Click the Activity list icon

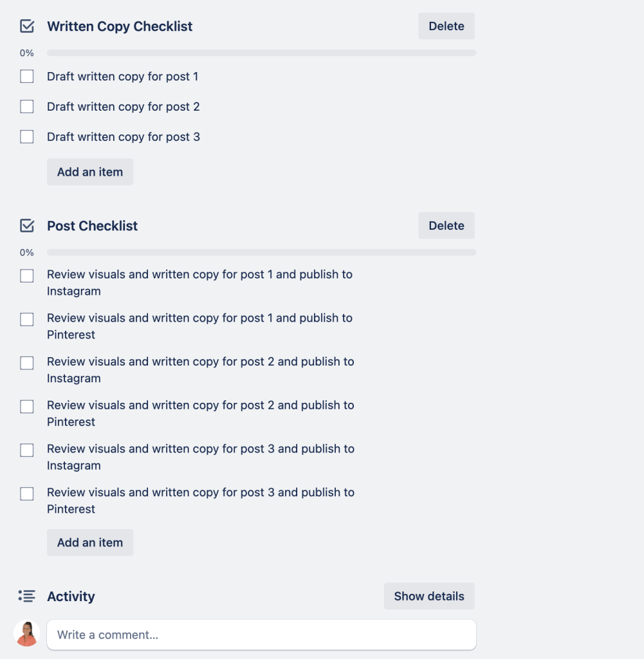pyautogui.click(x=27, y=596)
